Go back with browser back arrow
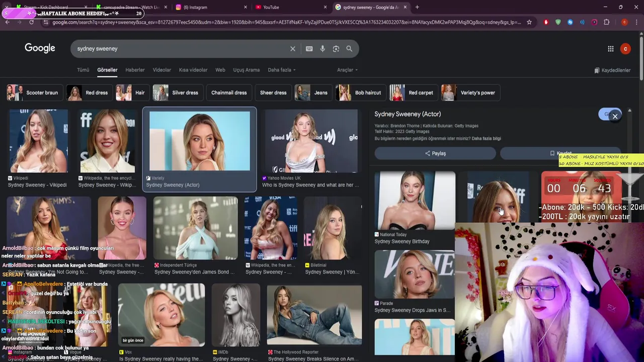This screenshot has height=362, width=644. click(x=7, y=22)
